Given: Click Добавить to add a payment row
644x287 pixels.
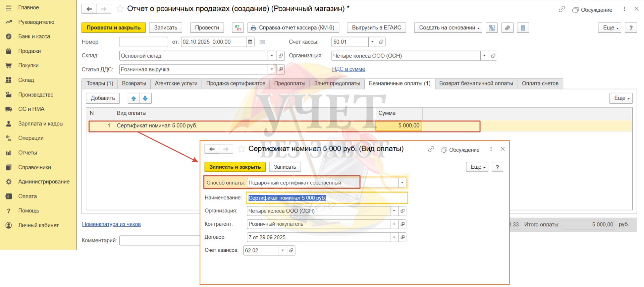Looking at the screenshot, I should point(103,98).
